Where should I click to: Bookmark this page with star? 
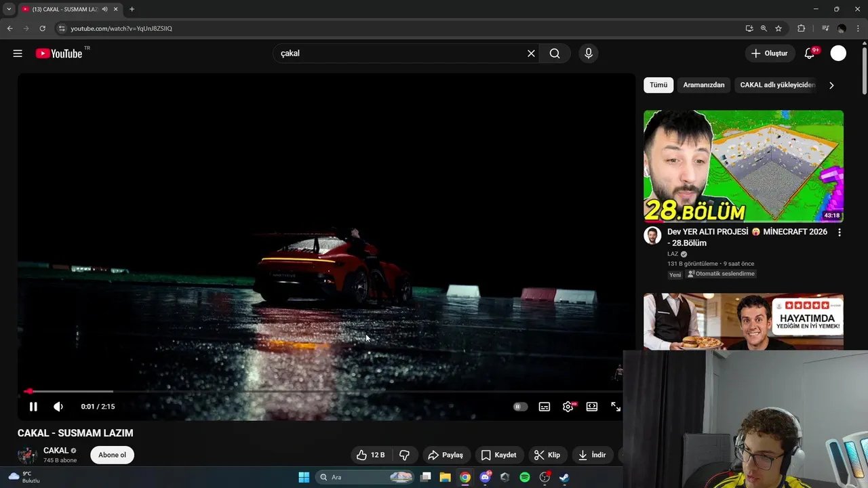[778, 28]
